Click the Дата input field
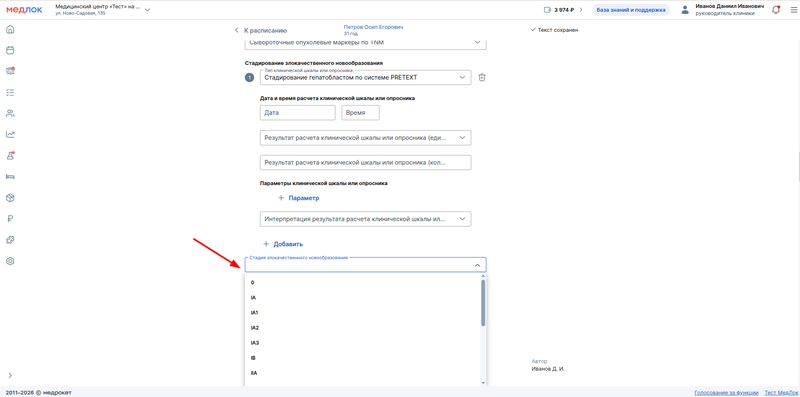Image resolution: width=800 pixels, height=397 pixels. coord(297,113)
